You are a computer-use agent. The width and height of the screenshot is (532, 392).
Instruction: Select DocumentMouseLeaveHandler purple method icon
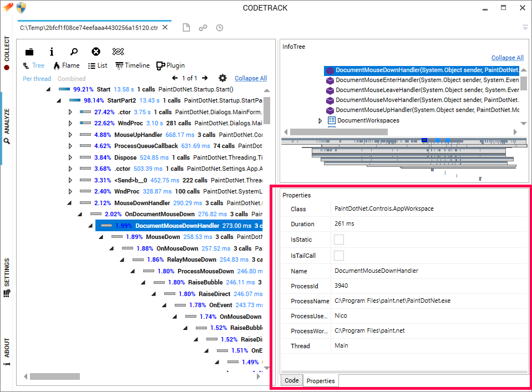(x=330, y=90)
